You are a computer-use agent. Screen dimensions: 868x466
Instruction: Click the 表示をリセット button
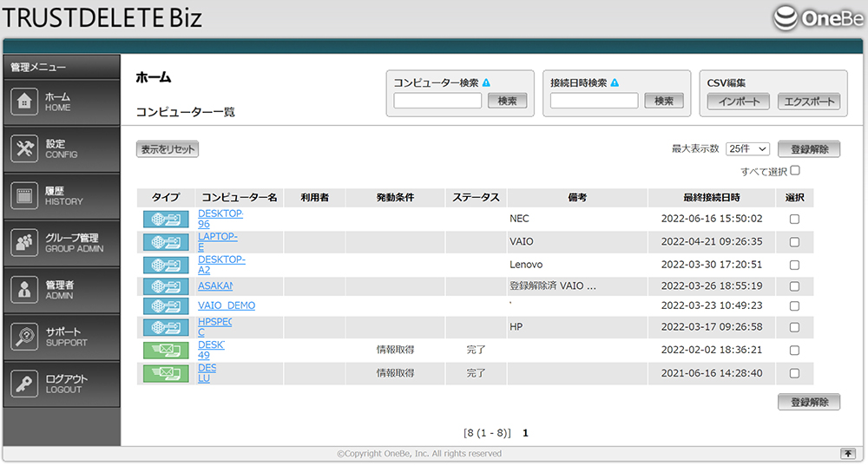tap(168, 149)
